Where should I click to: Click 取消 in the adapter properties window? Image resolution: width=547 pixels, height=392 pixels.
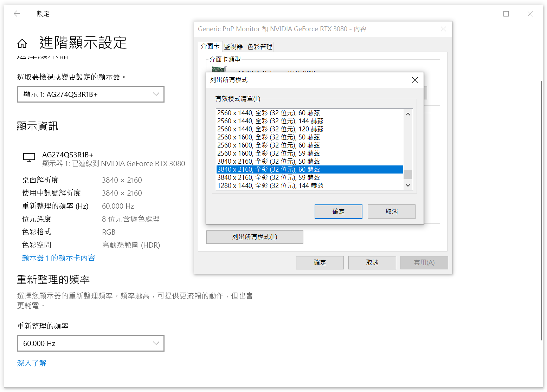[372, 263]
